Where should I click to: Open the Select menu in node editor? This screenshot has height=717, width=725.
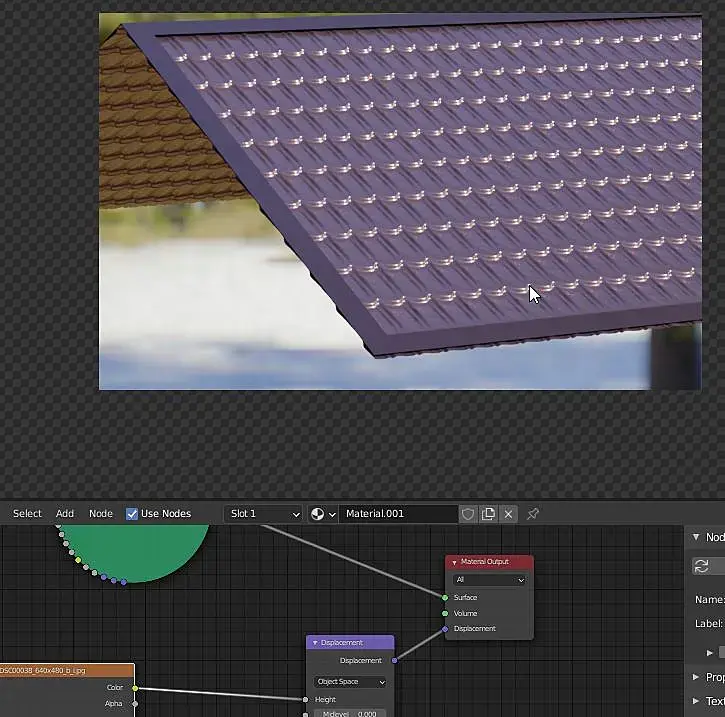point(27,514)
